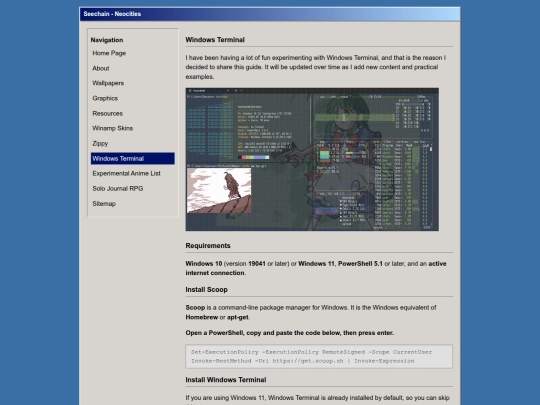This screenshot has height=405, width=540.
Task: Go to the About page
Action: [x=101, y=68]
